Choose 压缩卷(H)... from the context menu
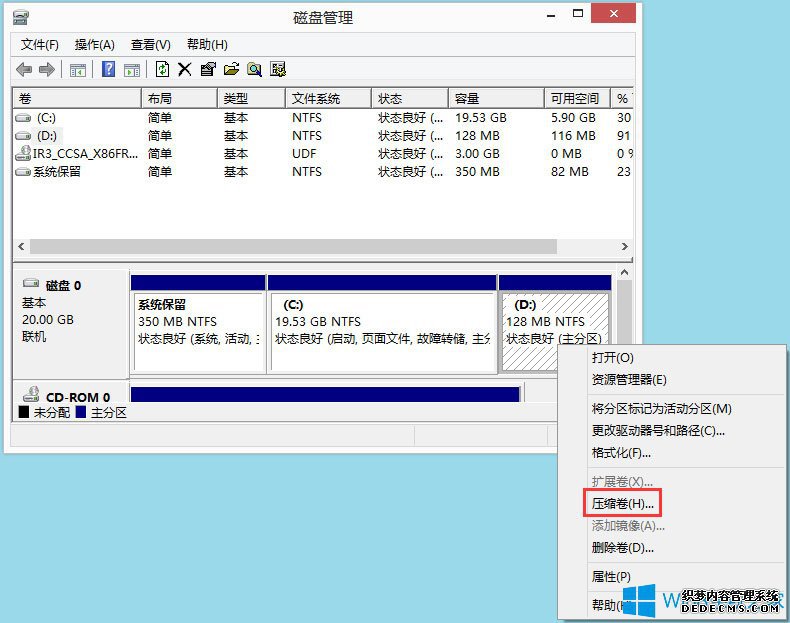This screenshot has height=623, width=790. pos(622,503)
